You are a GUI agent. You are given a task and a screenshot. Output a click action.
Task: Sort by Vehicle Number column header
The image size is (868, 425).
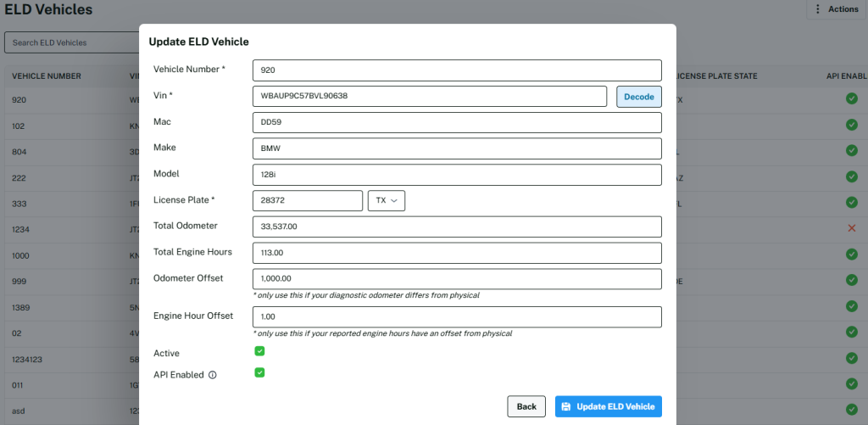point(47,76)
